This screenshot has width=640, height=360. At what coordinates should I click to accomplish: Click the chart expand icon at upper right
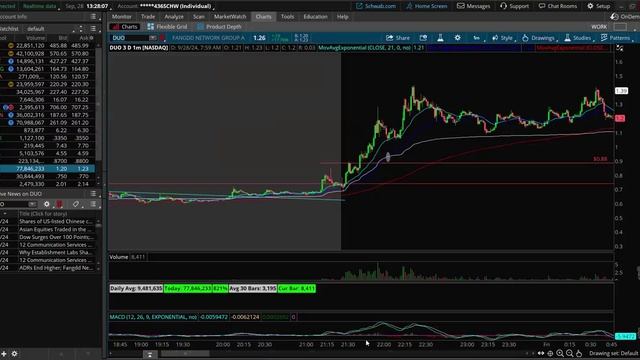[x=620, y=48]
